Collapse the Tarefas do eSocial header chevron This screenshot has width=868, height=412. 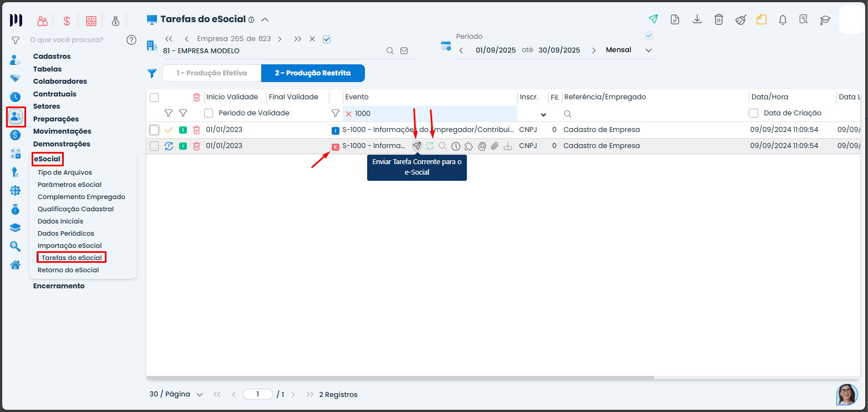265,20
